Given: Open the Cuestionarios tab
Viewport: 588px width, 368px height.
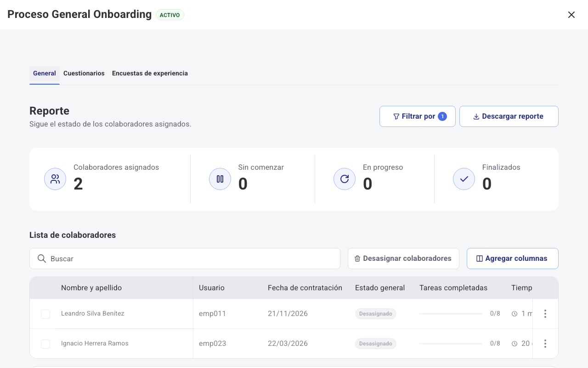Looking at the screenshot, I should point(84,74).
